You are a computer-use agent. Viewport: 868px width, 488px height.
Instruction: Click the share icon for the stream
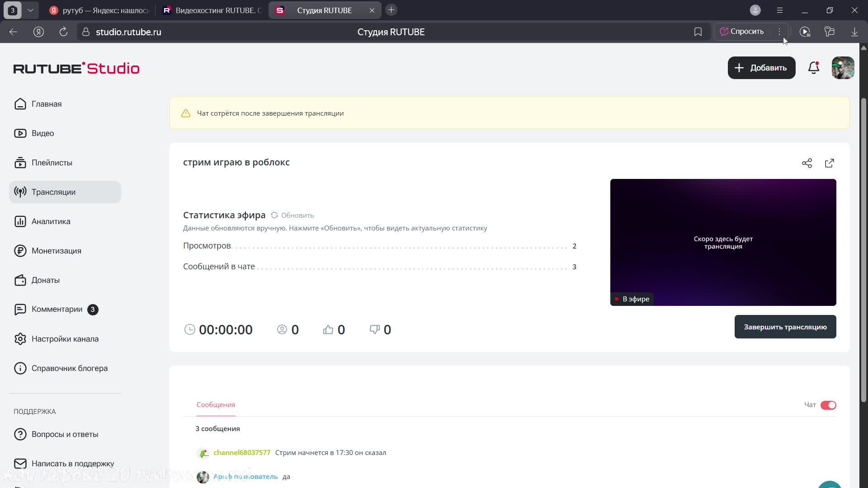[x=807, y=163]
